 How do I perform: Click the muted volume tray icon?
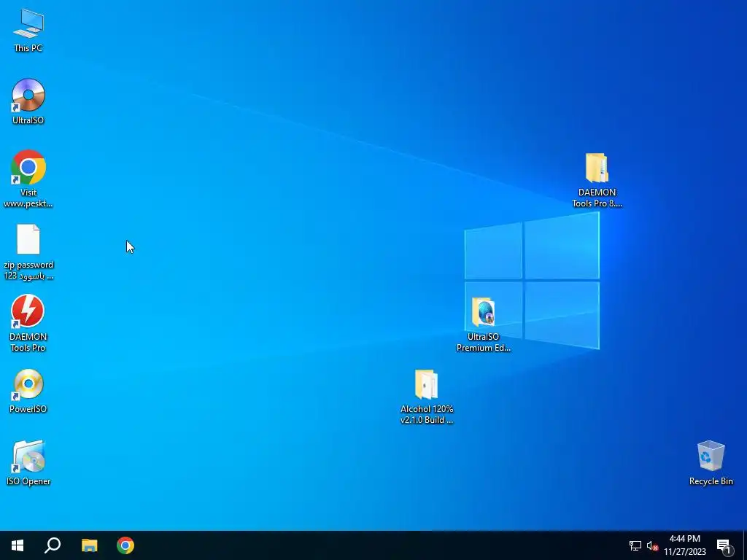tap(652, 545)
